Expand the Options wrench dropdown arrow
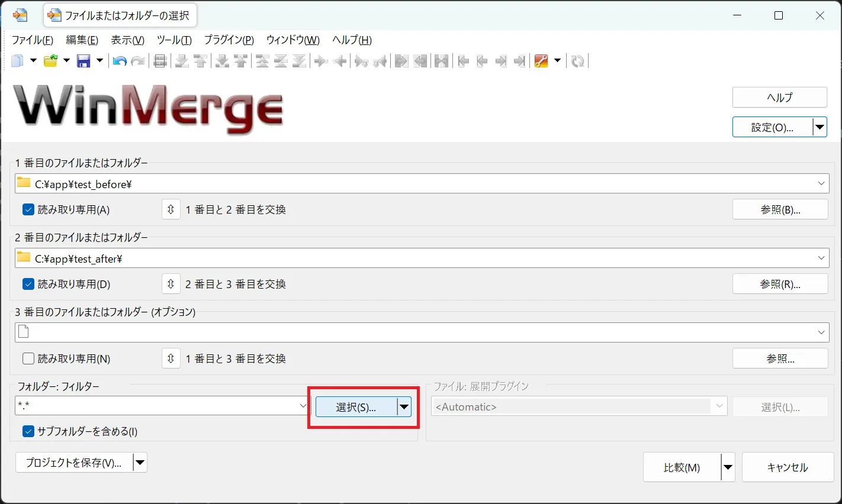The image size is (842, 504). [557, 61]
